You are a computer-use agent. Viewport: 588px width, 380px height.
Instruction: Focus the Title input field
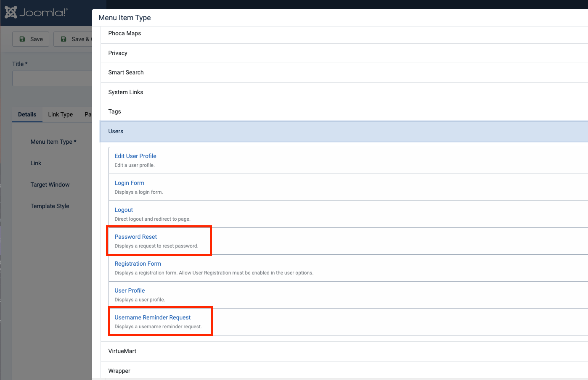52,79
